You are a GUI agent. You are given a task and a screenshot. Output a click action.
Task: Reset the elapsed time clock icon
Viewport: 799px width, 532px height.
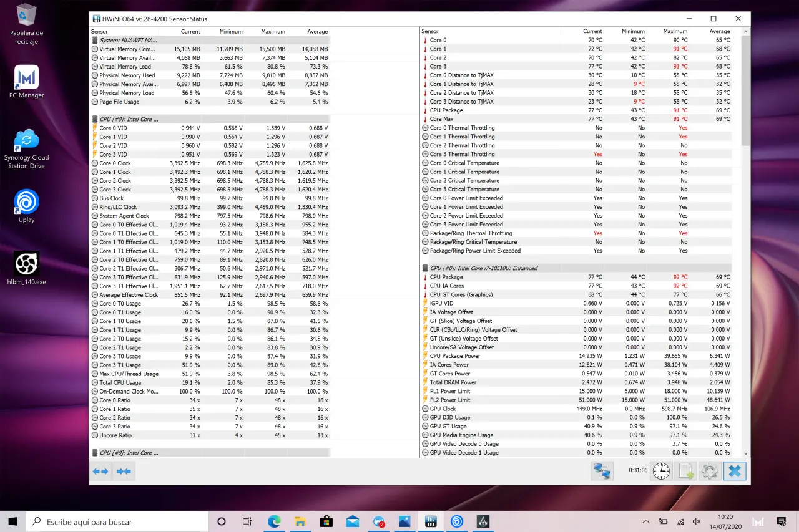click(x=661, y=472)
